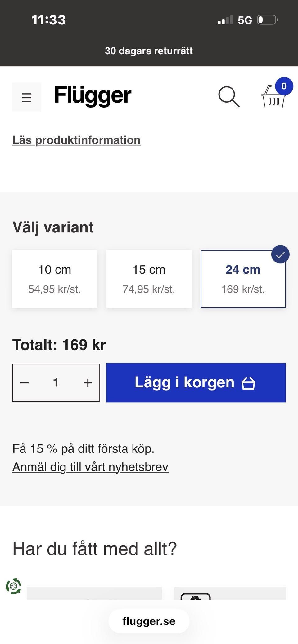
Task: Open the second suggested product thumbnail
Action: [x=230, y=593]
